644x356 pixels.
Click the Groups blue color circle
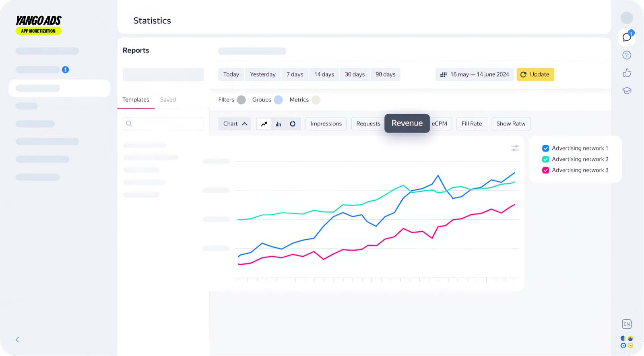tap(278, 100)
